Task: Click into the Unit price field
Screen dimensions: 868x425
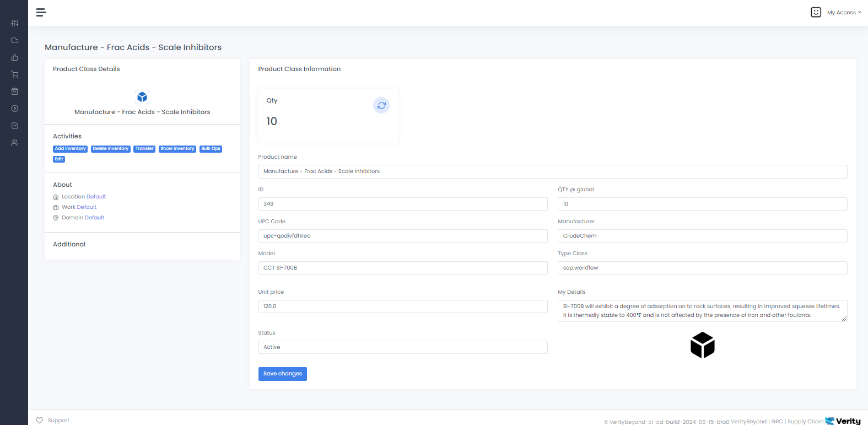Action: [402, 306]
